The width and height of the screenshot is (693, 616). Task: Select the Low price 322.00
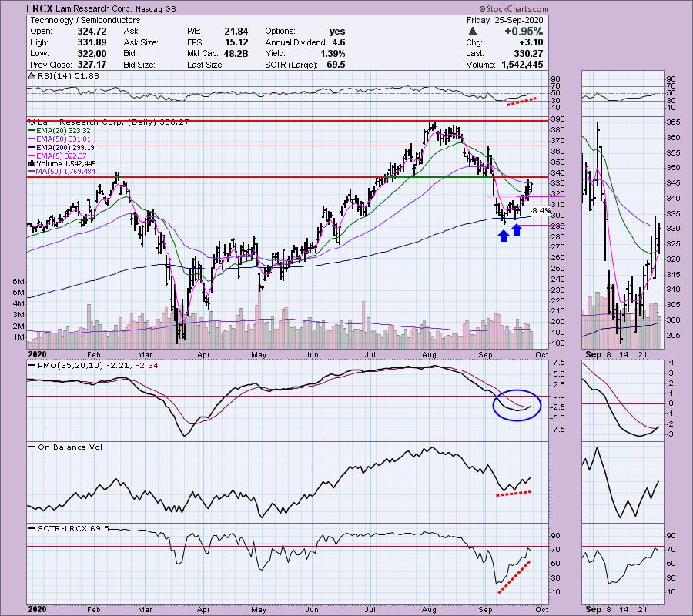point(92,53)
